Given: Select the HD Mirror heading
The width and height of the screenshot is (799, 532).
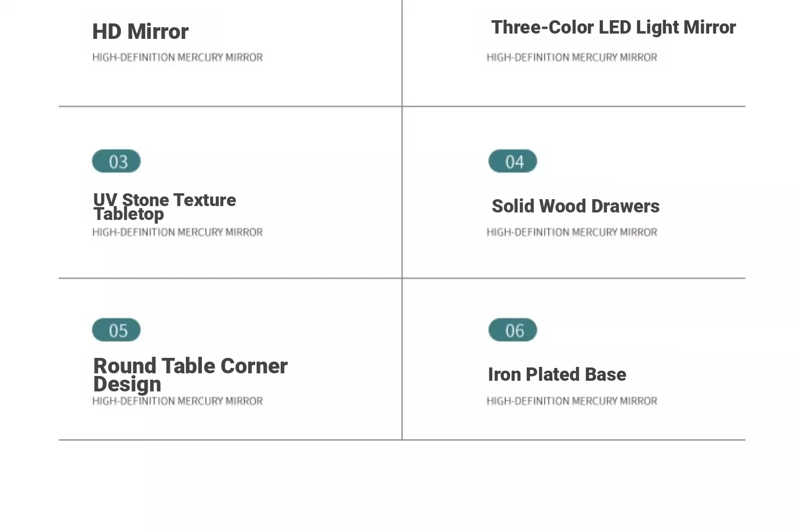Looking at the screenshot, I should coord(140,32).
